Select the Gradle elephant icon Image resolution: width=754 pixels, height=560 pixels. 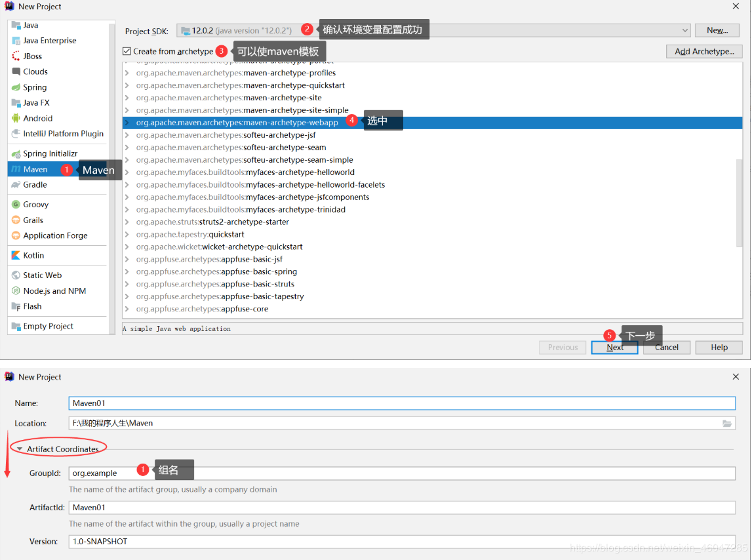[16, 185]
